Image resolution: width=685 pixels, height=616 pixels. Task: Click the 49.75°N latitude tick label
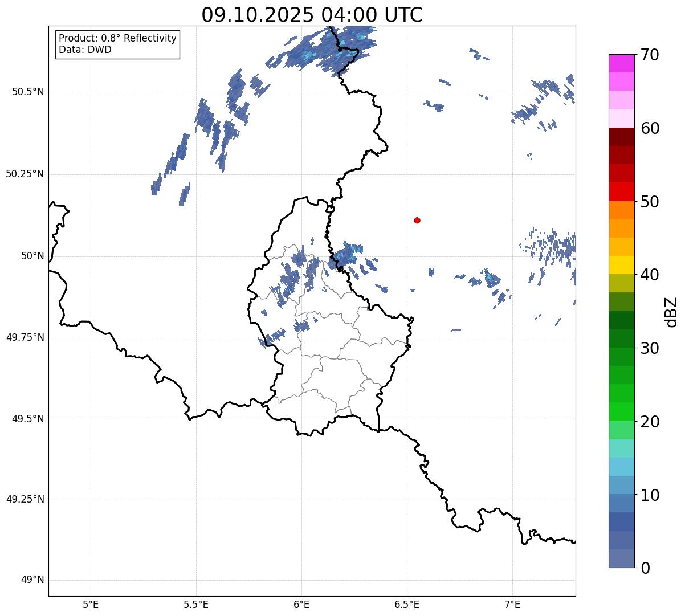25,337
